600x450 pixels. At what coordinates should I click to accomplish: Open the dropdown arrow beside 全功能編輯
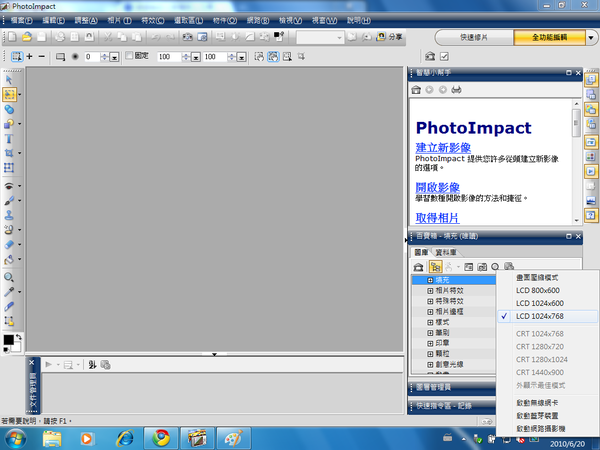[x=591, y=38]
